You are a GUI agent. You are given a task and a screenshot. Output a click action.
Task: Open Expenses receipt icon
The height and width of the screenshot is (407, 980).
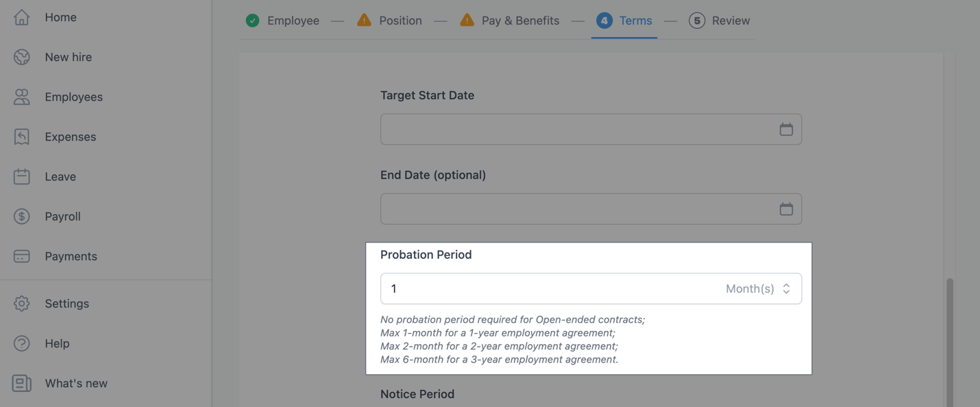(22, 136)
